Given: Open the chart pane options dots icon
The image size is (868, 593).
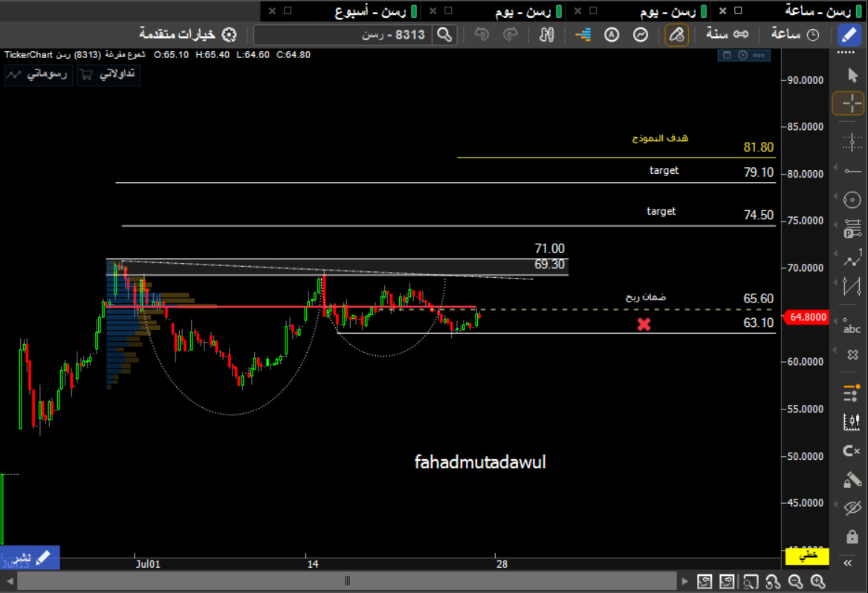Looking at the screenshot, I should [759, 55].
